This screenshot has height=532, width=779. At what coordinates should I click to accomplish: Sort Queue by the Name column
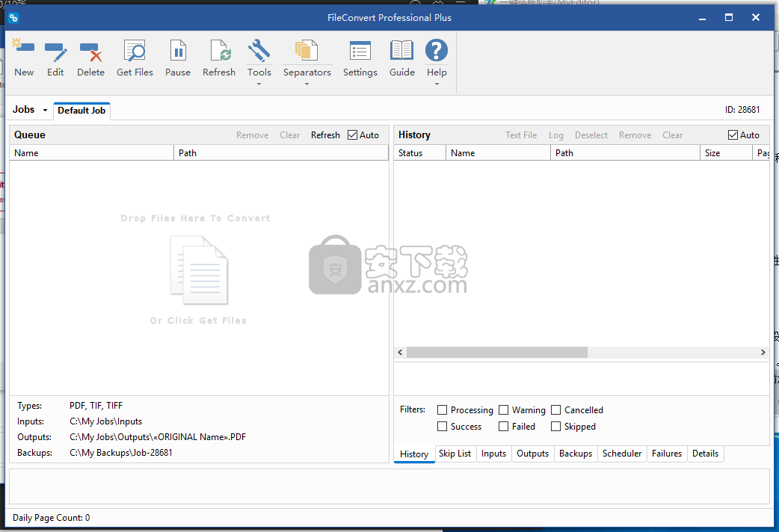coord(92,153)
